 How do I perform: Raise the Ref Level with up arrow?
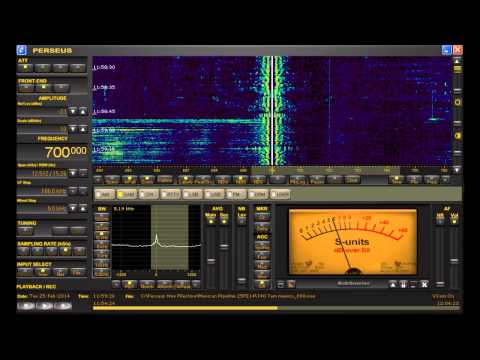coord(83,111)
